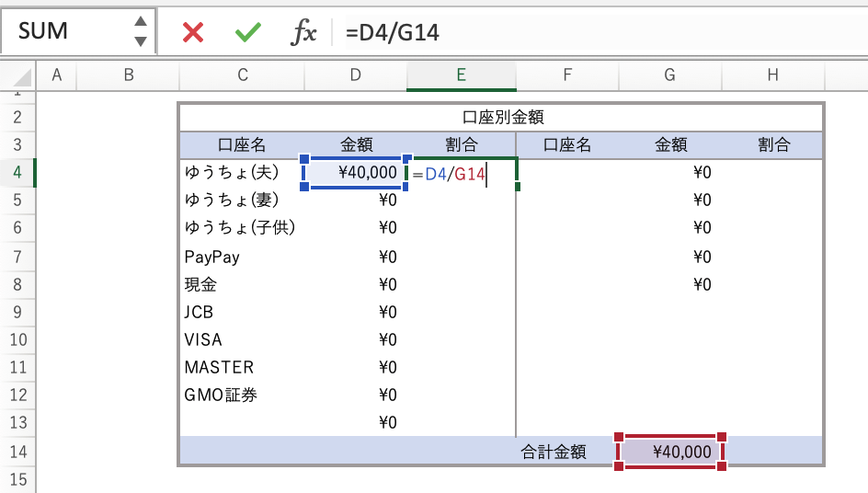Confirm the formula with green checkmark
Screen dimensions: 868x493
[x=247, y=32]
